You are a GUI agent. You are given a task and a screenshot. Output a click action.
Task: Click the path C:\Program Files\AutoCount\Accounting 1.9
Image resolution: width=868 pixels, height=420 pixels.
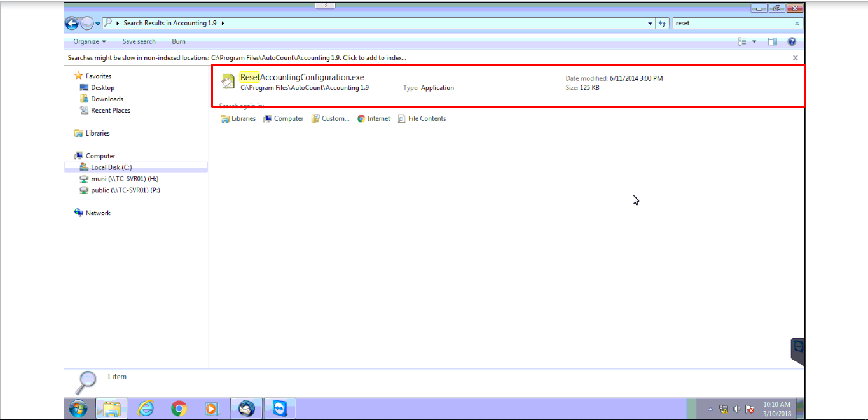(305, 88)
